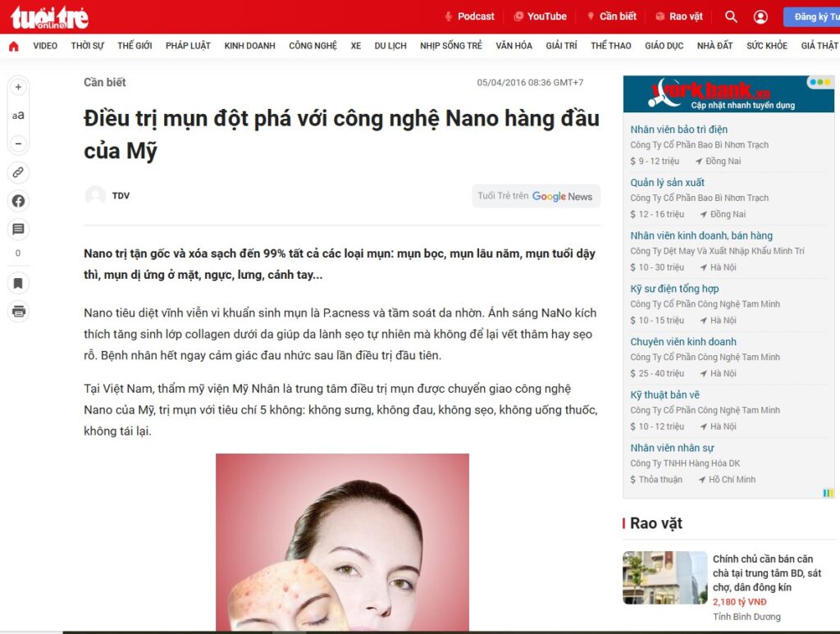
Task: Open Podcast link in top bar
Action: click(x=469, y=16)
